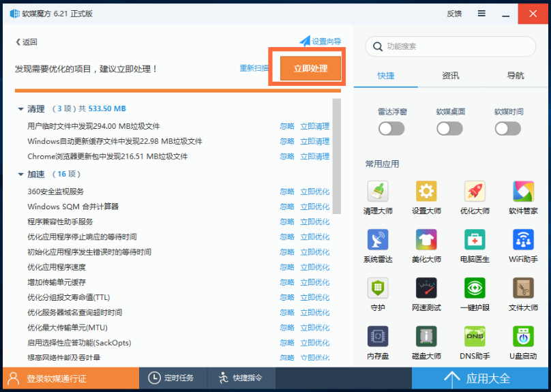The width and height of the screenshot is (551, 392).
Task: Toggle the 软媒时间 switch
Action: [x=508, y=129]
